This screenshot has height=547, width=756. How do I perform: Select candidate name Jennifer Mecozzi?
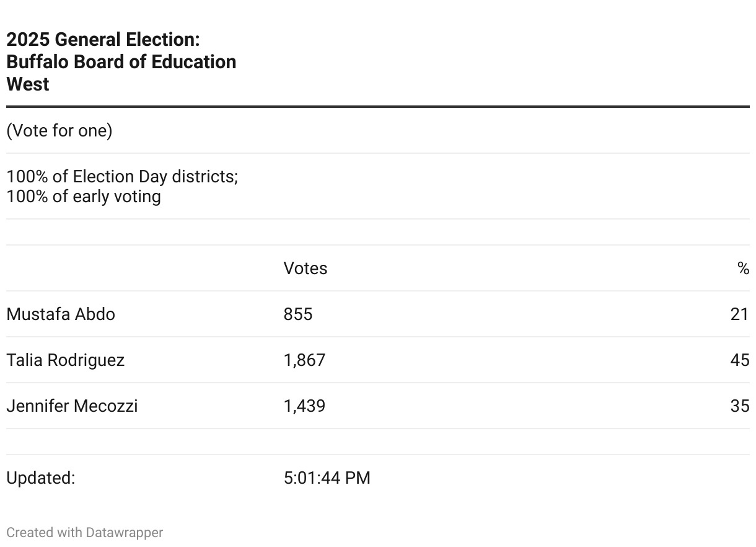coord(72,406)
